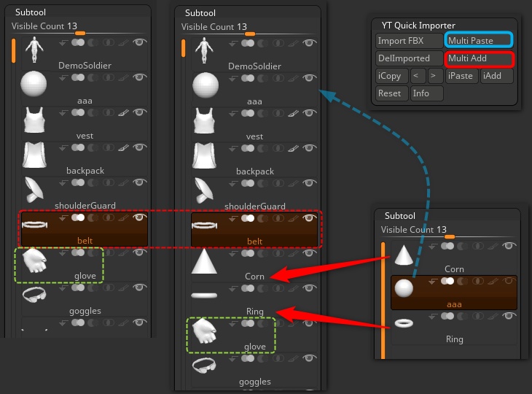Select goggles thumbnail in middle panel
This screenshot has height=394, width=532.
coord(204,366)
